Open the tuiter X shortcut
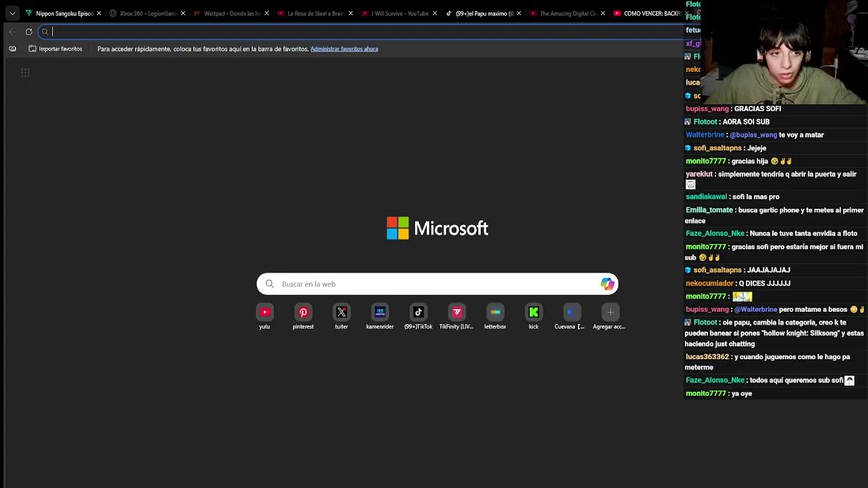Screen dimensions: 868x488 341,312
